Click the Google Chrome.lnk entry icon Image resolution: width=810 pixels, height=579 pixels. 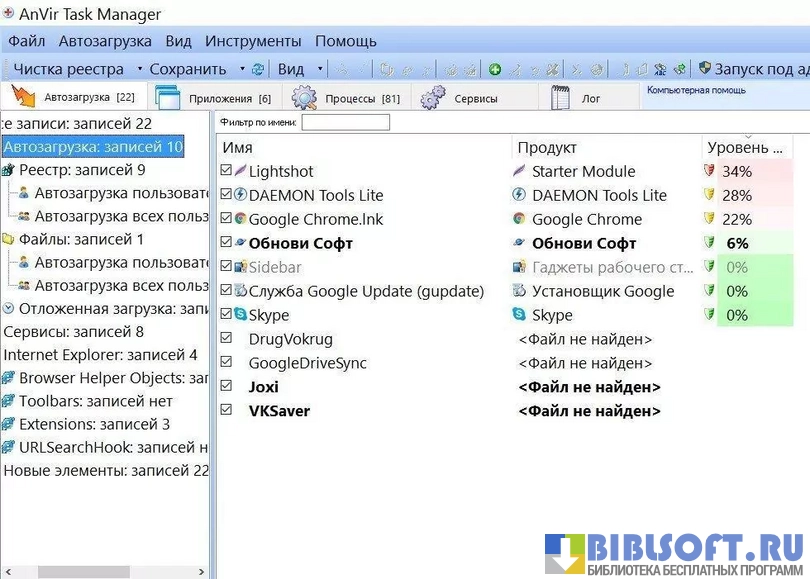(x=240, y=219)
